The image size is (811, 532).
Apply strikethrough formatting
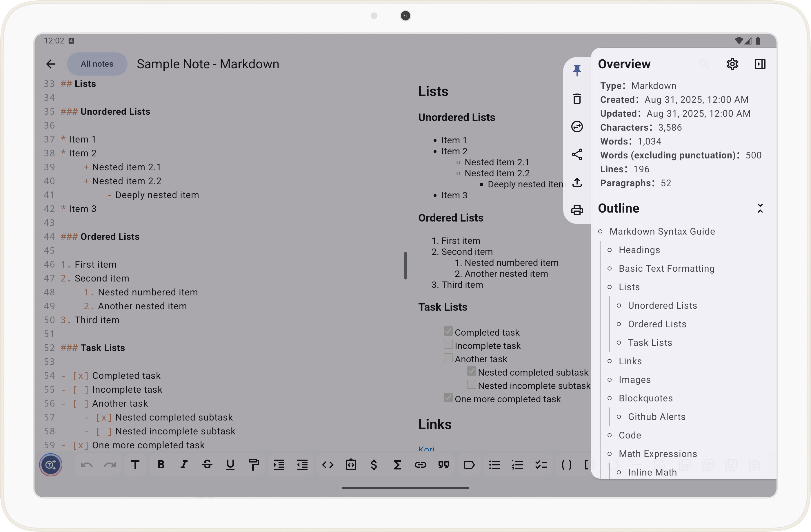[x=207, y=465]
